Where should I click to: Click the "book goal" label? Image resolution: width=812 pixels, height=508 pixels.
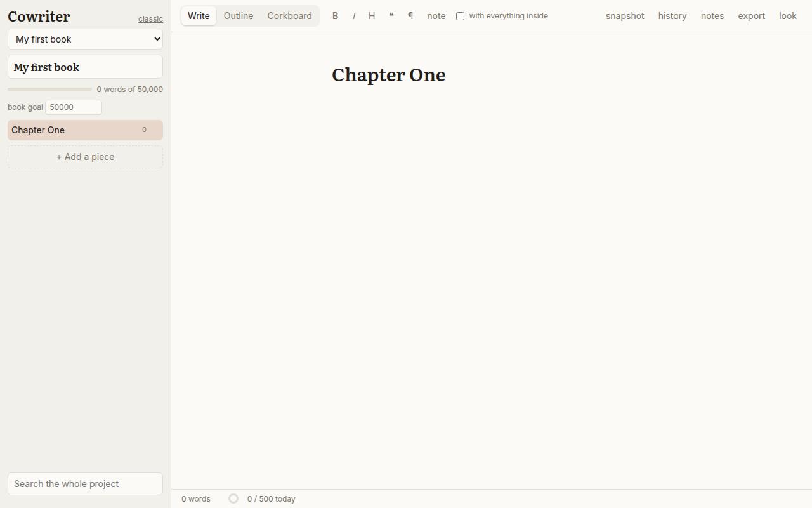(25, 107)
